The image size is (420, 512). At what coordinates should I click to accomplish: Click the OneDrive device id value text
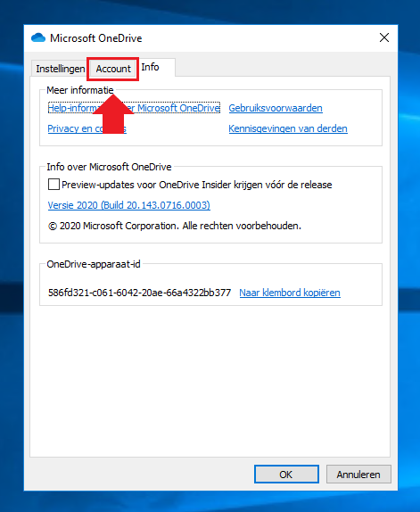139,293
